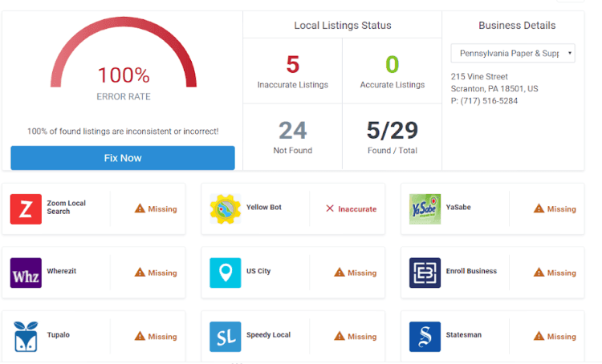Click the Statesman logo icon
The width and height of the screenshot is (602, 364).
pyautogui.click(x=425, y=337)
